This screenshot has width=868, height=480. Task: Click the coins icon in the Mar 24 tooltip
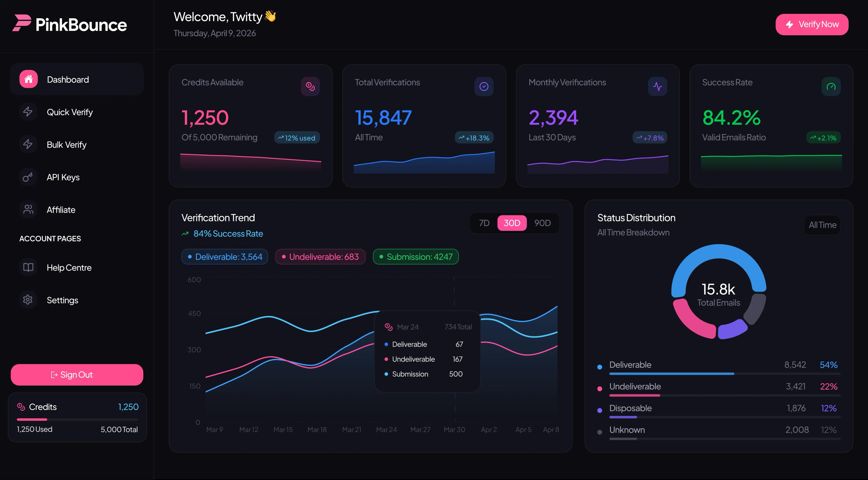[x=389, y=327]
